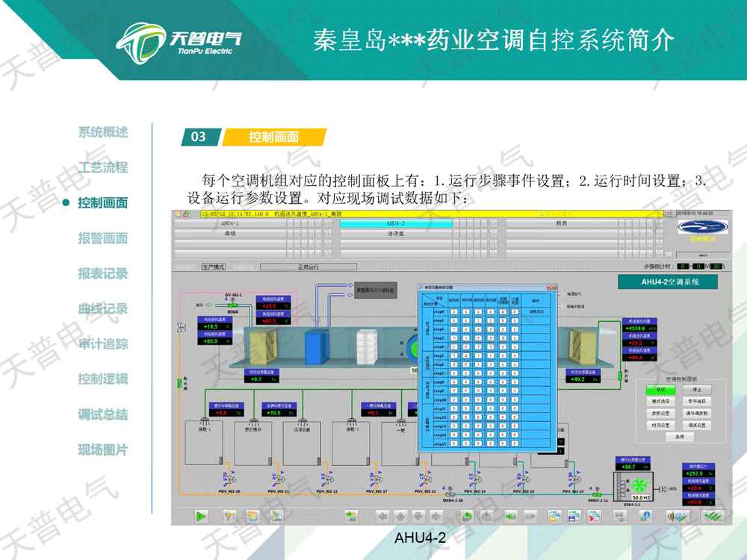Image resolution: width=747 pixels, height=560 pixels.
Task: Go to 系统概述 in the slide sidebar
Action: [x=103, y=132]
